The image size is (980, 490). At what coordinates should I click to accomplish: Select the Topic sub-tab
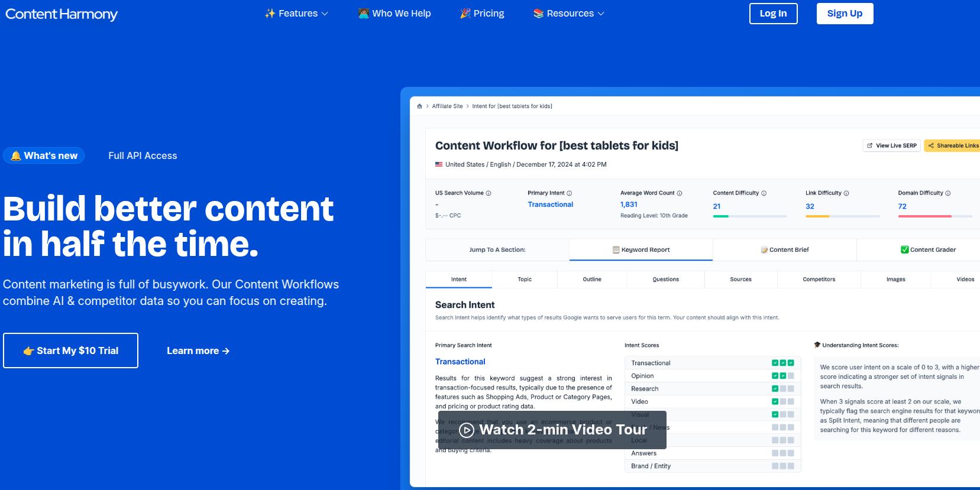click(x=525, y=279)
